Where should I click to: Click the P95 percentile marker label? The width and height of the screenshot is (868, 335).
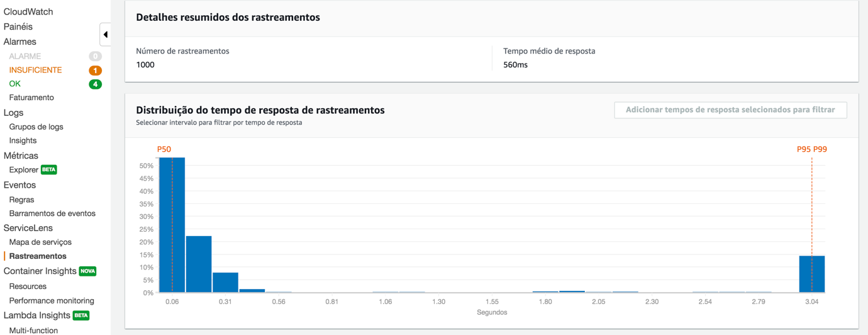804,149
